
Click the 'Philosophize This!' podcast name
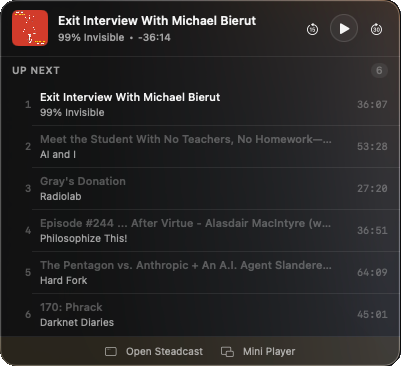pyautogui.click(x=84, y=238)
